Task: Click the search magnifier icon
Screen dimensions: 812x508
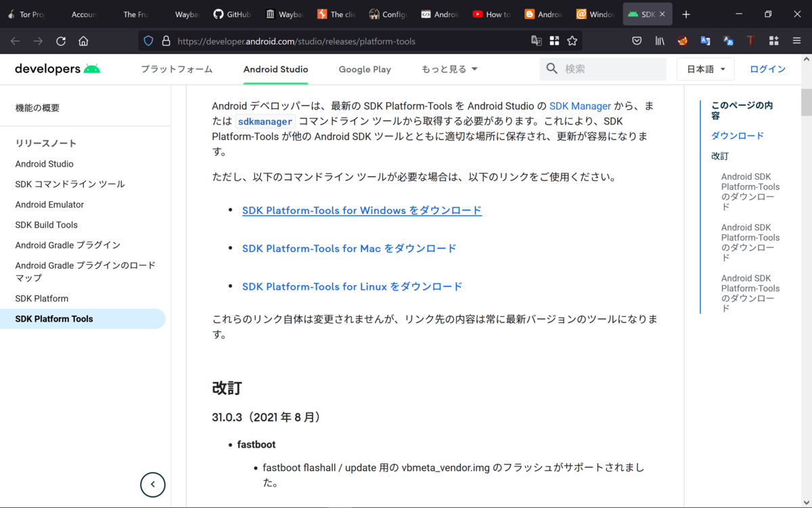Action: click(552, 69)
